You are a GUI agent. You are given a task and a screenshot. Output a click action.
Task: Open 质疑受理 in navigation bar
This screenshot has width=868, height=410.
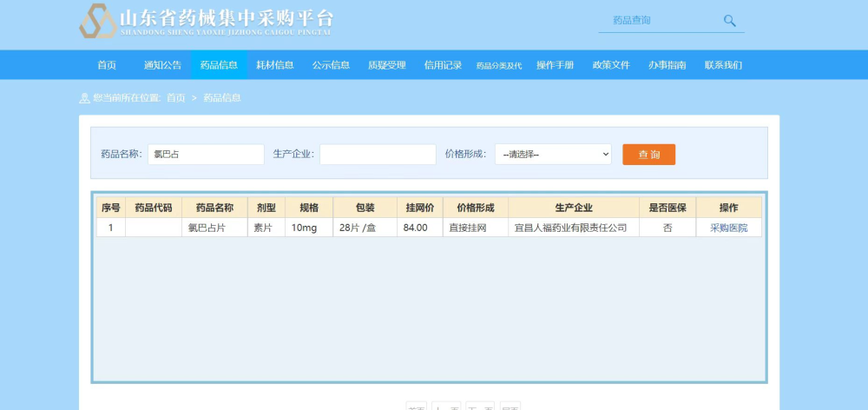[387, 65]
